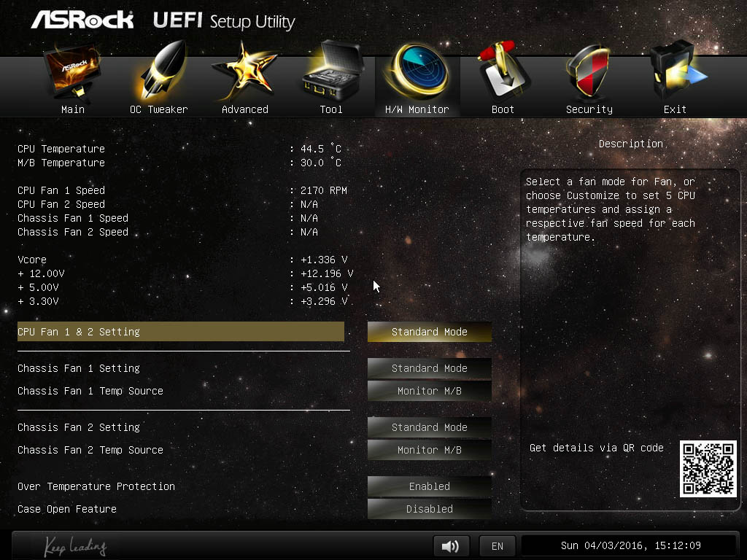The image size is (747, 560).
Task: Select the CPU Fan 1 & 2 Setting row
Action: coord(181,332)
